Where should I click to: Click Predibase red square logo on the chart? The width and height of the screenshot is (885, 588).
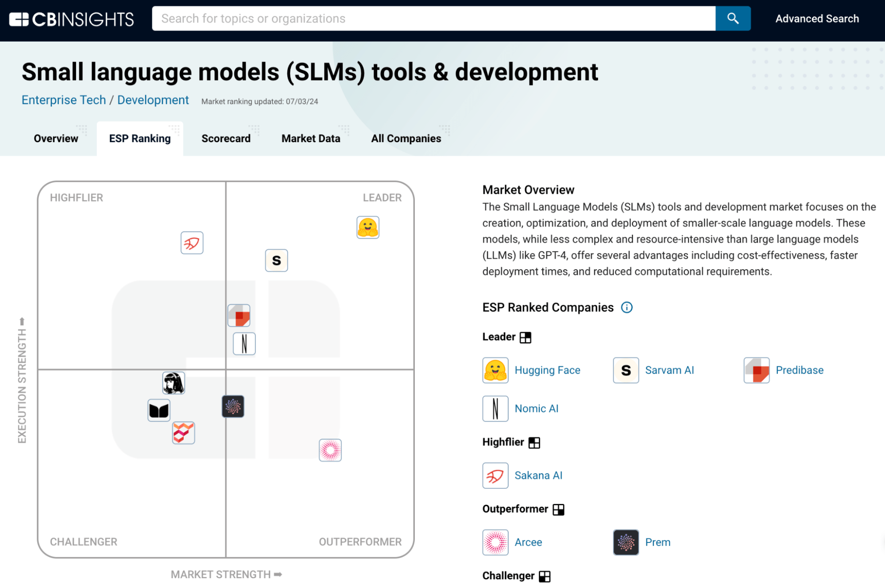[239, 316]
